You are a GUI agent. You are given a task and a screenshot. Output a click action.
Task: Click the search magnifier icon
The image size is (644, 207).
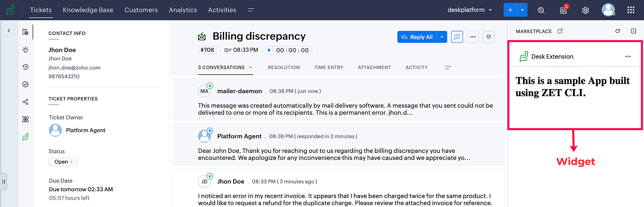coord(541,10)
